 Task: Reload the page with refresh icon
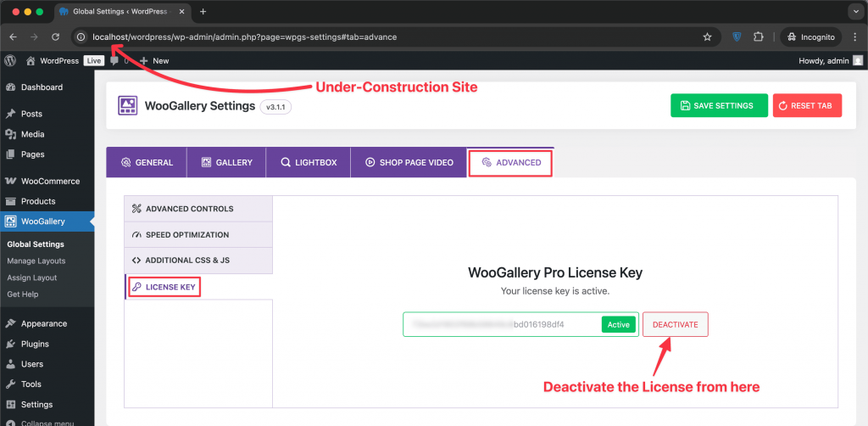click(x=55, y=37)
